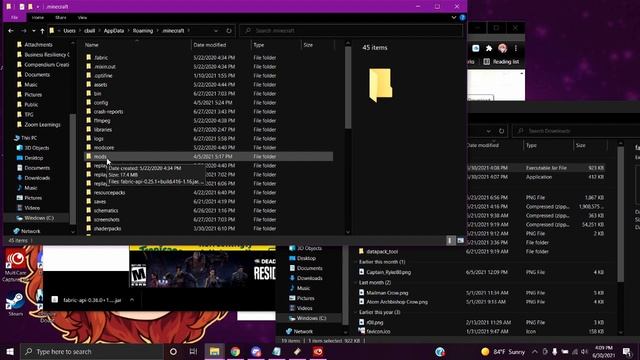
Task: Open menu for fabric-api jar download
Action: coord(132,300)
